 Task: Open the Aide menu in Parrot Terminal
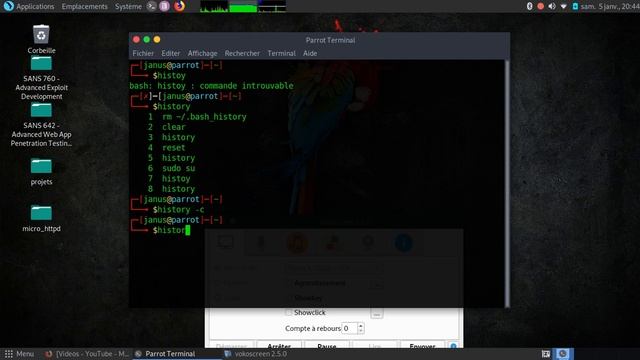click(x=310, y=53)
